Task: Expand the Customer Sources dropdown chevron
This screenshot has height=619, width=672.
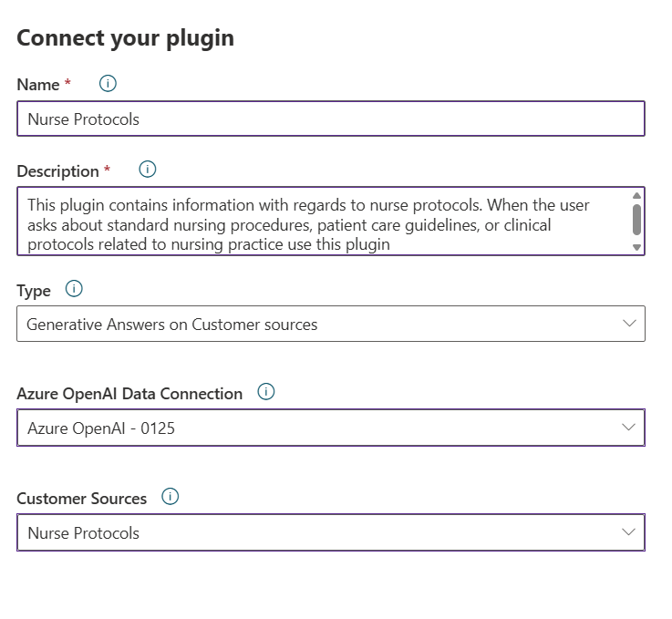Action: pos(628,532)
